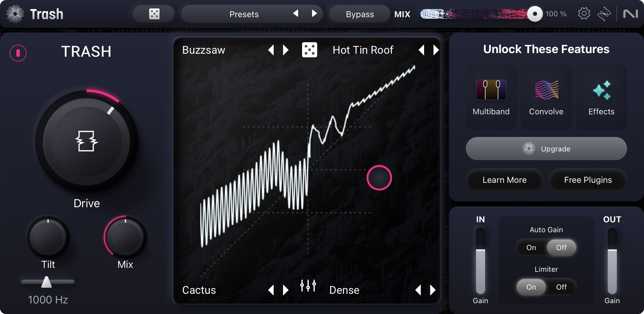Image resolution: width=644 pixels, height=314 pixels.
Task: Open the settings gear icon
Action: [x=584, y=14]
